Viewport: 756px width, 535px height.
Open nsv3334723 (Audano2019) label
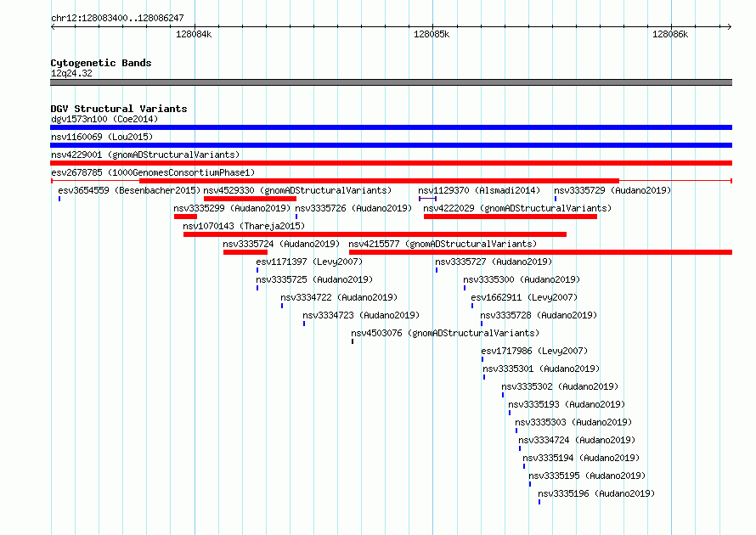tap(361, 315)
